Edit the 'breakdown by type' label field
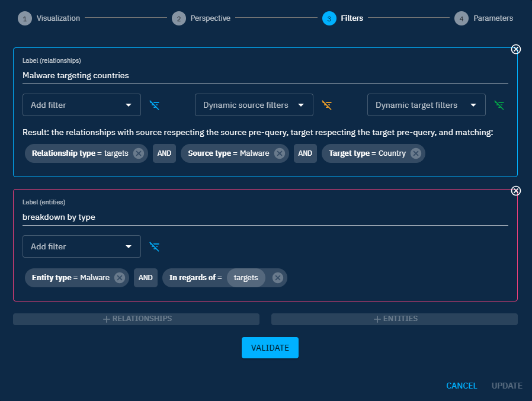Viewport: 532px width, 401px height. click(x=265, y=217)
